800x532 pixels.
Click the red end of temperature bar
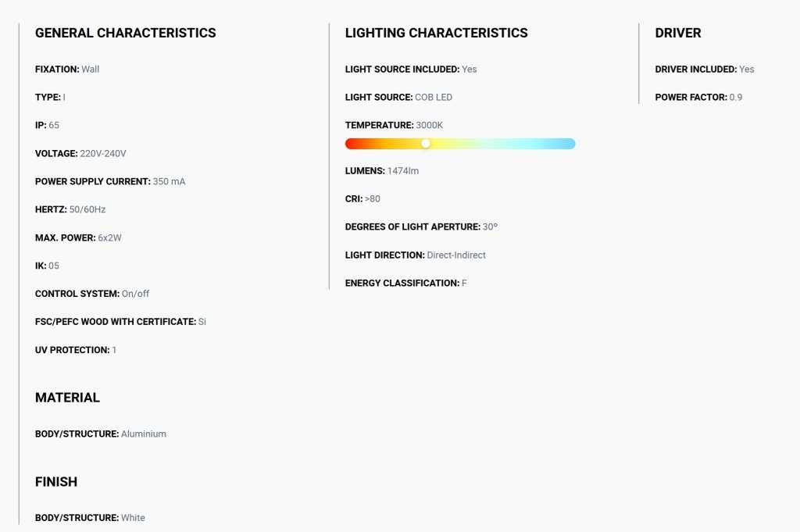tap(351, 144)
